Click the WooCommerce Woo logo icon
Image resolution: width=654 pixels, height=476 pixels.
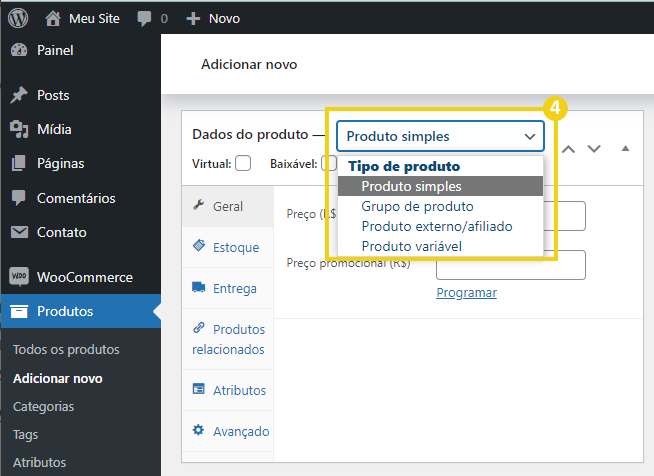[19, 277]
